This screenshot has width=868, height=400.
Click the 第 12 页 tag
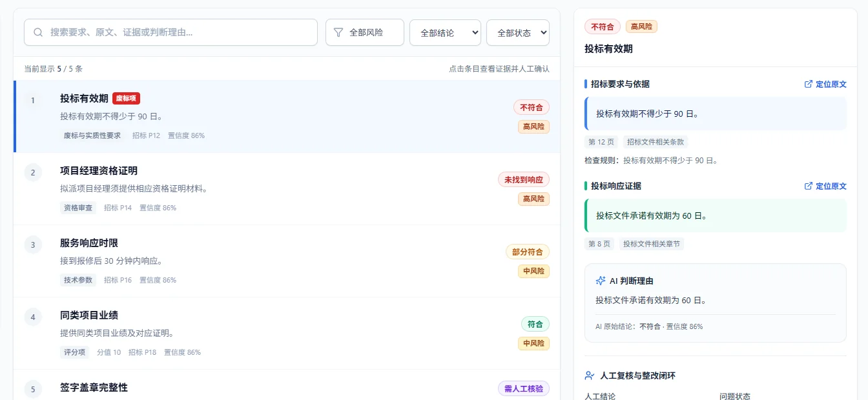601,142
